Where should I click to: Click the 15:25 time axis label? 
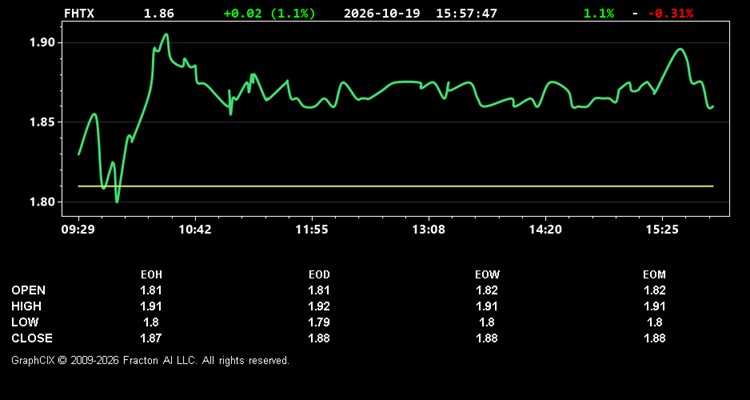(662, 230)
